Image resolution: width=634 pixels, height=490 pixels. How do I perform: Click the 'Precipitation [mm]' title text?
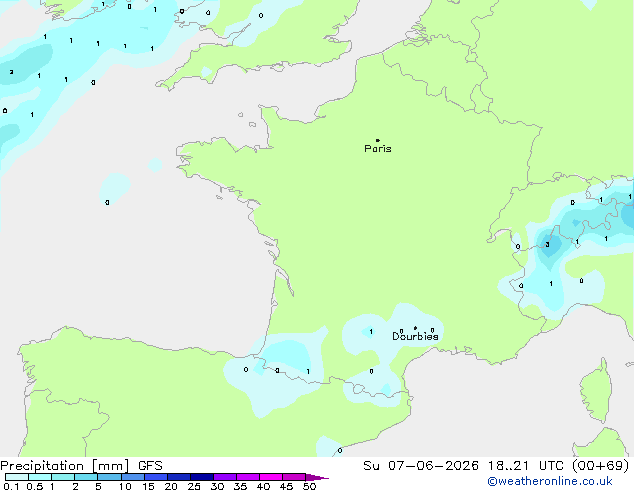tap(64, 466)
